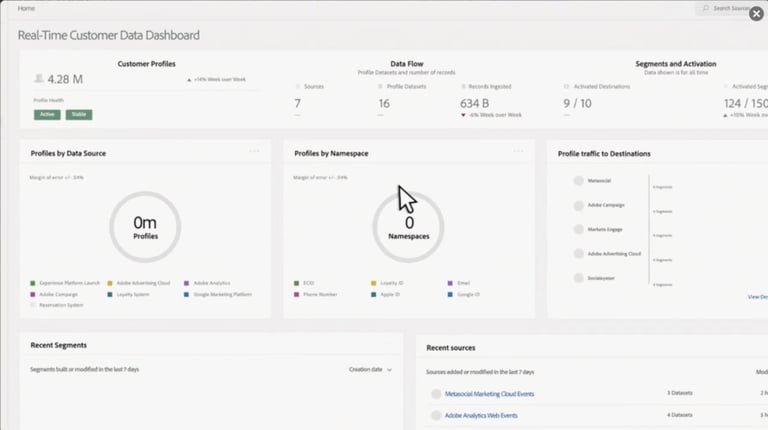Toggle Phone Number magenta legend swatch
The image size is (768, 430).
coord(296,294)
